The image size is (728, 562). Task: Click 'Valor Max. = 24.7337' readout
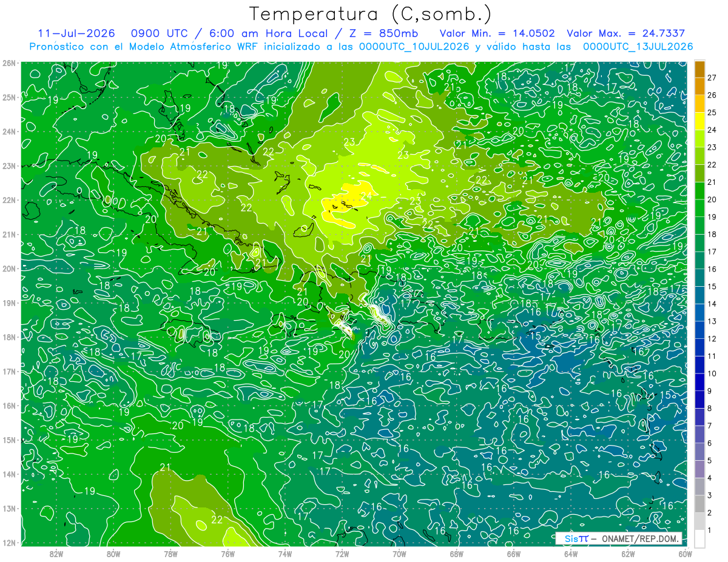pos(626,33)
